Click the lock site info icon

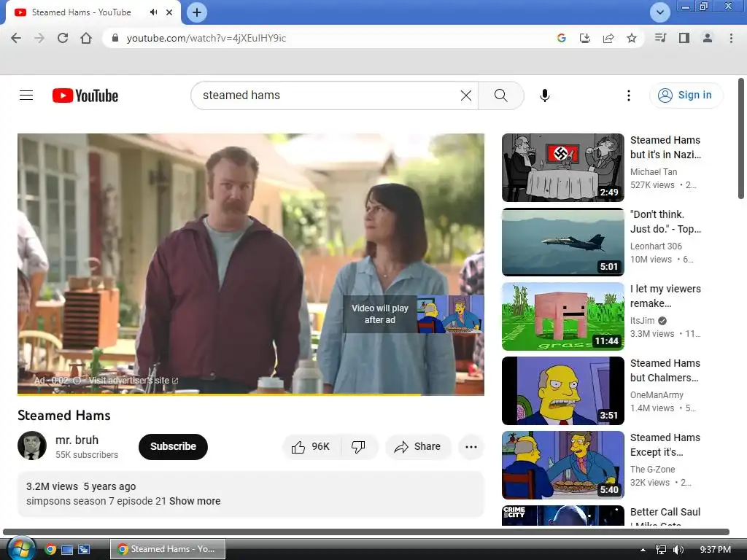(115, 38)
